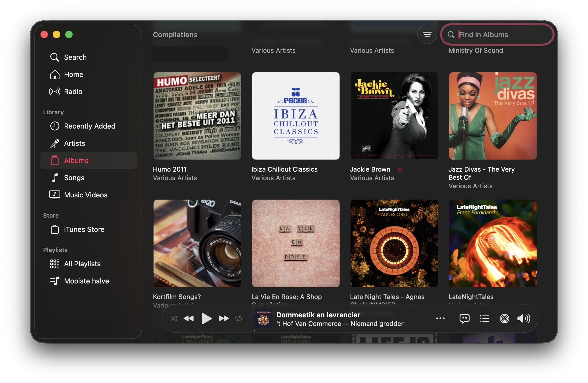Click the Find in Albums field

click(501, 34)
